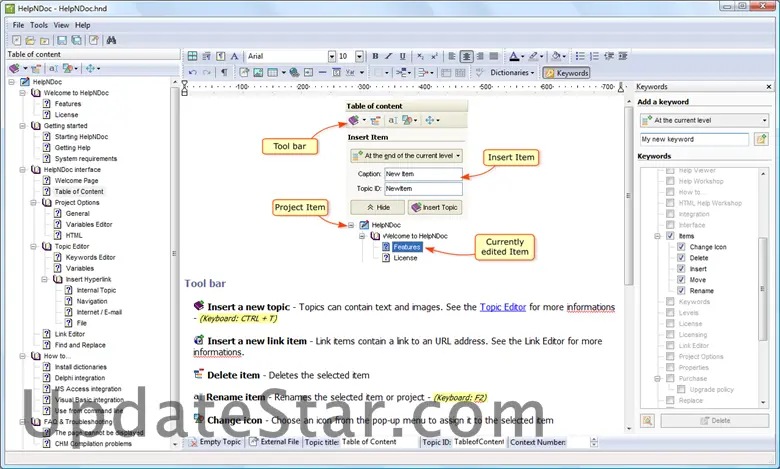This screenshot has height=469, width=780.
Task: Check the Project Options keyword checkbox
Action: coord(670,356)
